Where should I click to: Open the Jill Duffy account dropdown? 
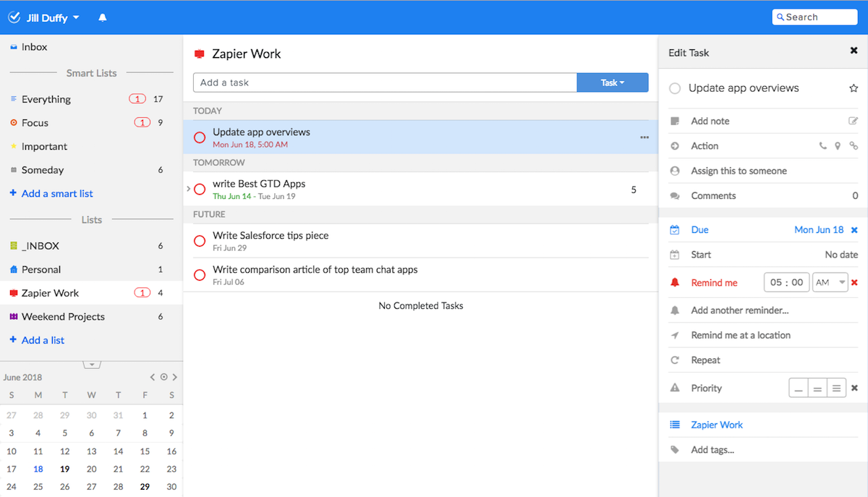click(53, 17)
